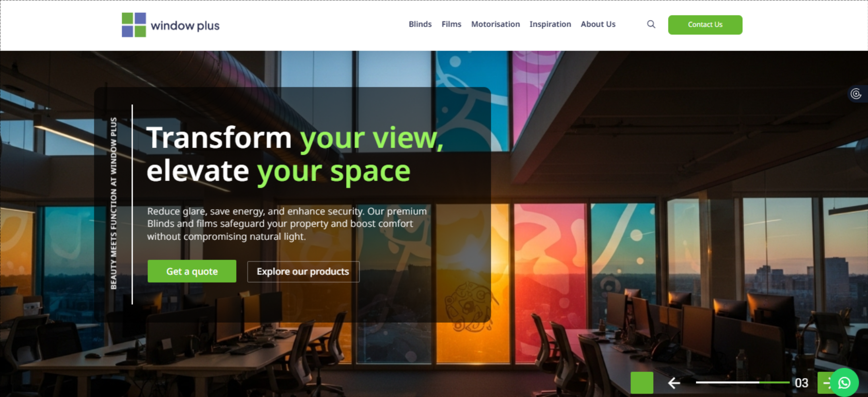868x397 pixels.
Task: Expand the Motorisation menu item
Action: click(495, 24)
